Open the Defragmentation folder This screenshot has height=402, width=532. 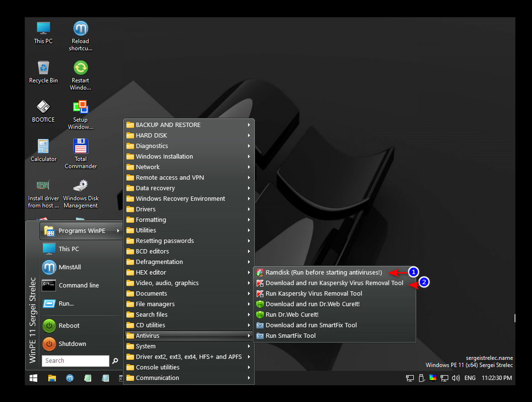pos(189,262)
